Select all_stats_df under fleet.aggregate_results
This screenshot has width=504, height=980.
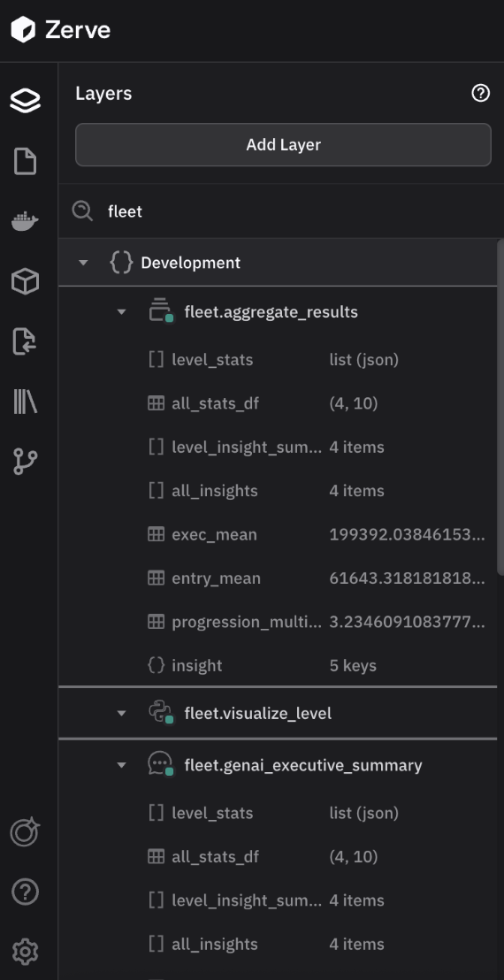tap(215, 403)
